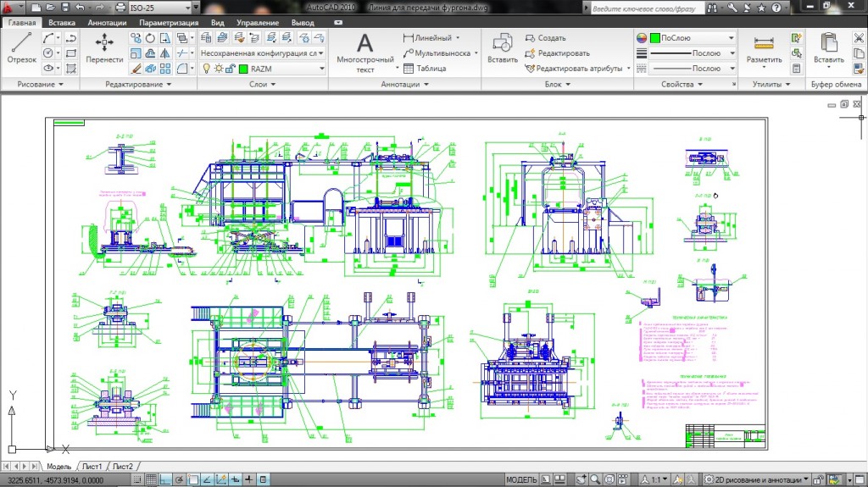Click the polyline tool icon

pyautogui.click(x=71, y=37)
